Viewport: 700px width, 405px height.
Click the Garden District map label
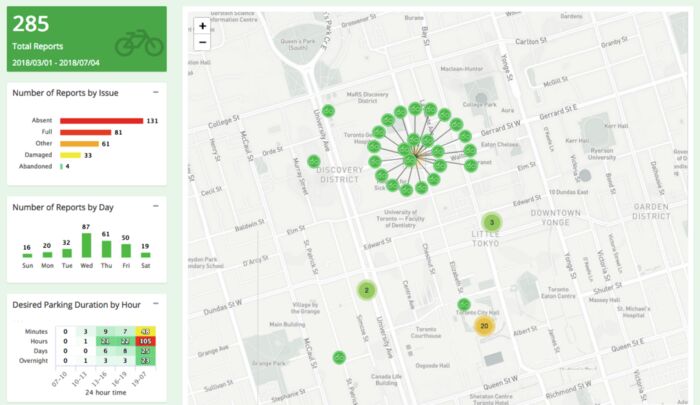(x=651, y=212)
